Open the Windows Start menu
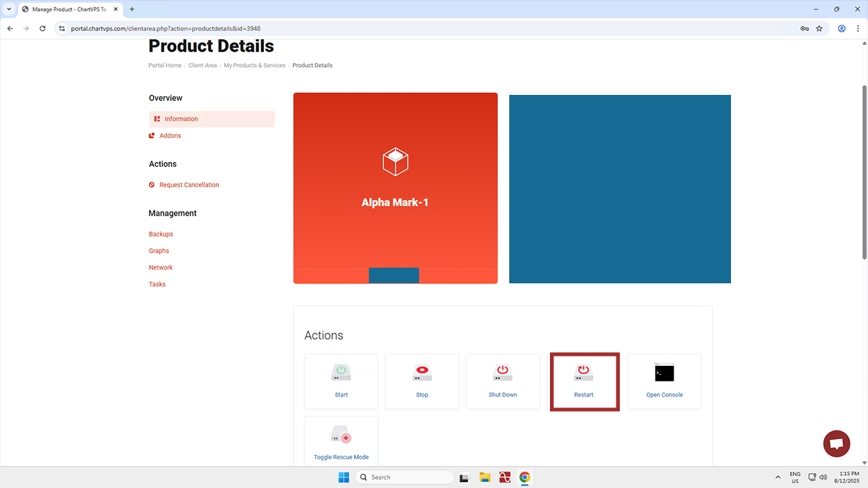The height and width of the screenshot is (488, 868). (x=344, y=477)
